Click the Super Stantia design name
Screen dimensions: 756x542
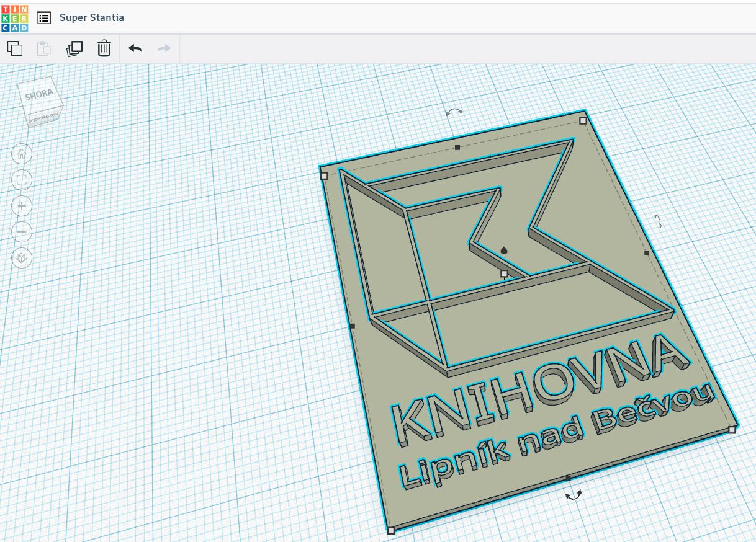(x=92, y=17)
